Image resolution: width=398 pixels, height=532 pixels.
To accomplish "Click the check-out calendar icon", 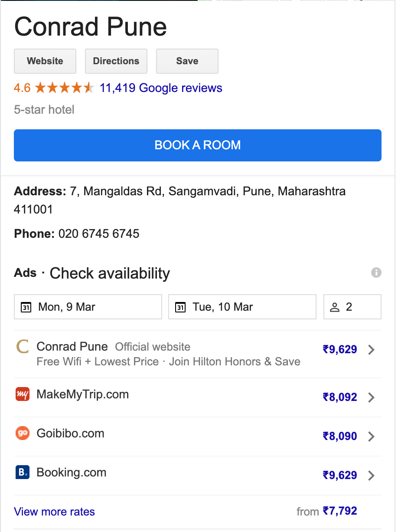I will pos(180,308).
